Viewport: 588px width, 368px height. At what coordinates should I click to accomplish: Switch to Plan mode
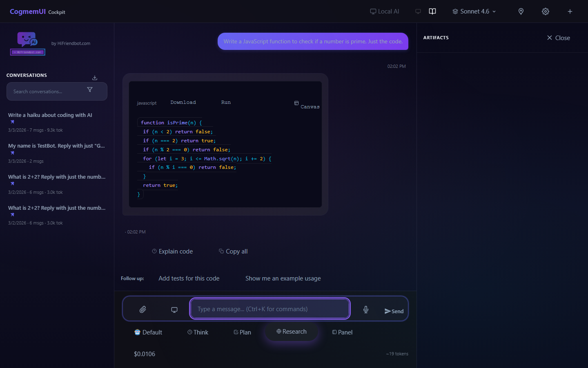click(x=243, y=332)
